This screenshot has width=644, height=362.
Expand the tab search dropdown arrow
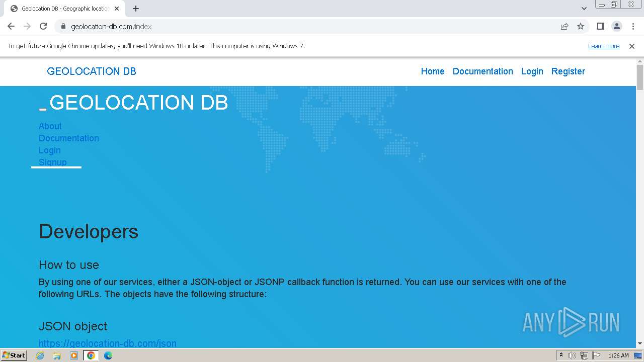584,9
